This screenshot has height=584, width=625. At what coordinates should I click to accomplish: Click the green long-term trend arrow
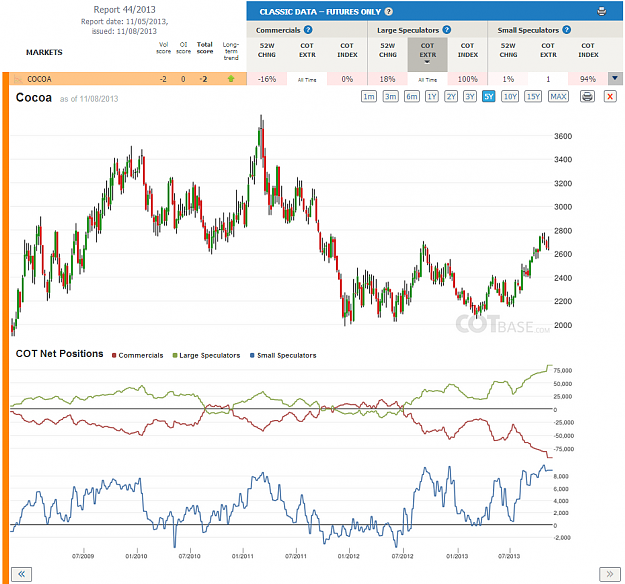pyautogui.click(x=231, y=79)
